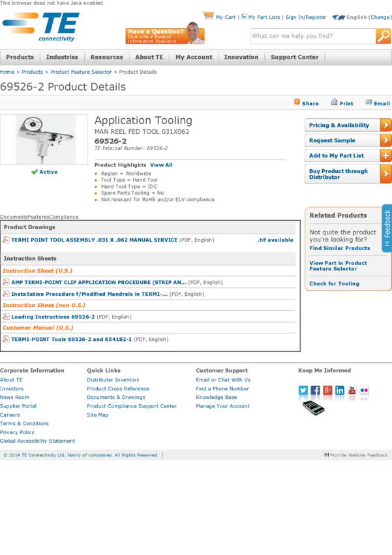Open the Facebook social icon
The width and height of the screenshot is (392, 555).
coord(316,390)
